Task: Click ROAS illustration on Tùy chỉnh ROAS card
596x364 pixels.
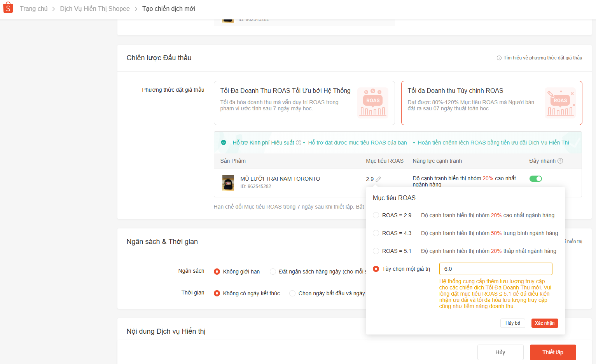Action: tap(560, 103)
